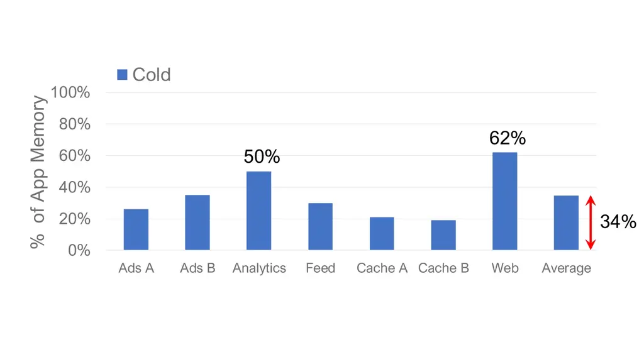This screenshot has width=644, height=362.
Task: Select the Cache A bar
Action: (x=382, y=233)
